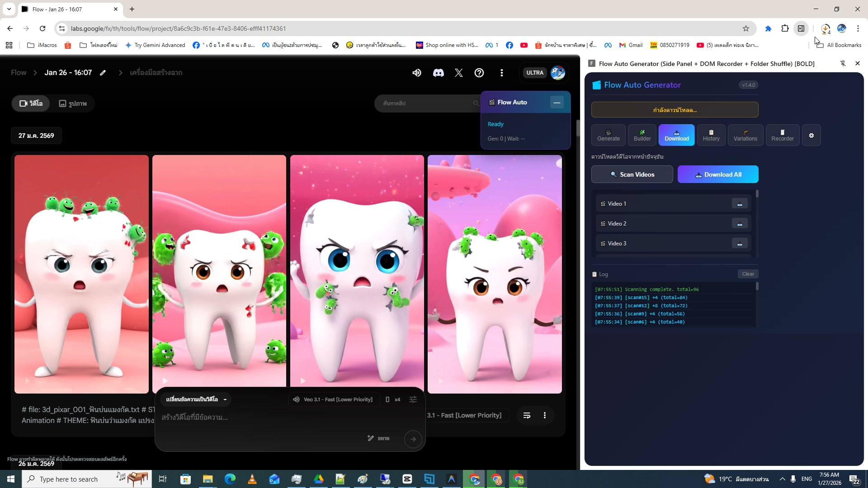
Task: Download Video 2 using its download icon
Action: click(x=740, y=224)
